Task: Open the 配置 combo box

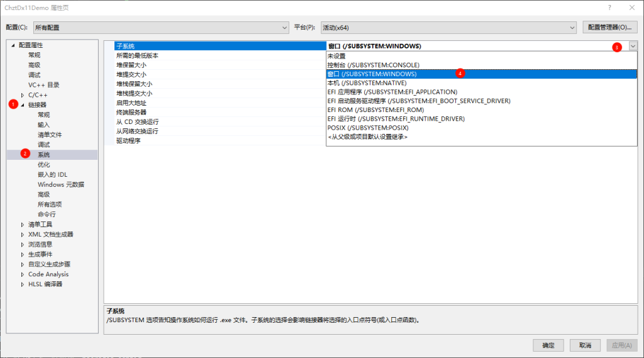Action: point(160,28)
